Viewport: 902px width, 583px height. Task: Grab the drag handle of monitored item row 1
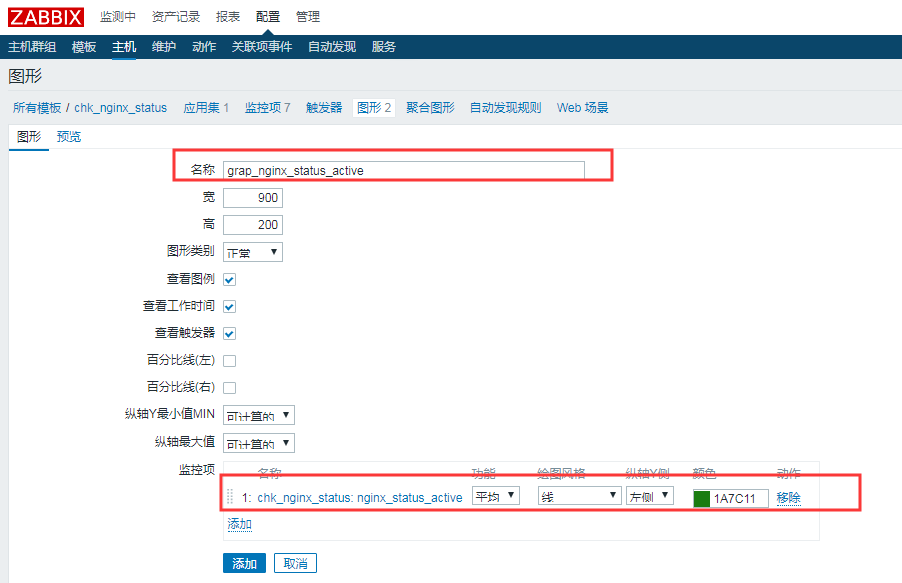pyautogui.click(x=230, y=497)
